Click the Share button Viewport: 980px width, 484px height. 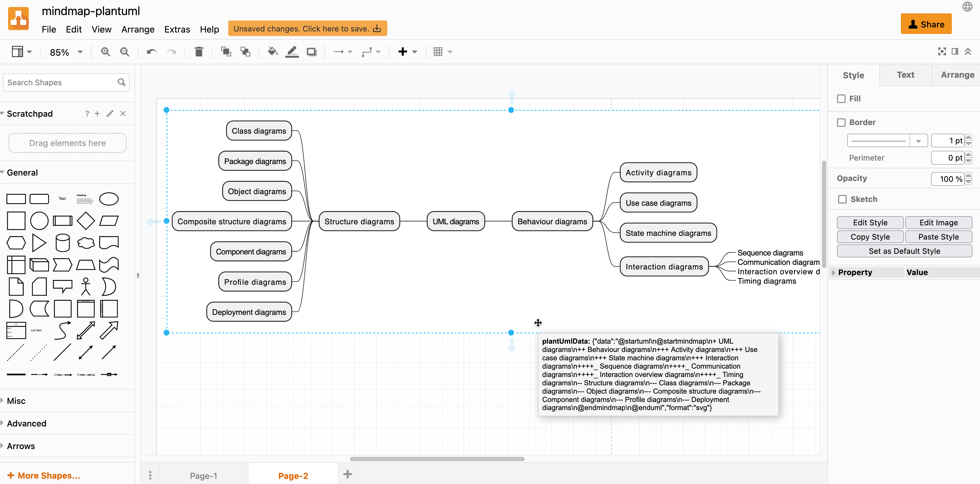(x=926, y=24)
